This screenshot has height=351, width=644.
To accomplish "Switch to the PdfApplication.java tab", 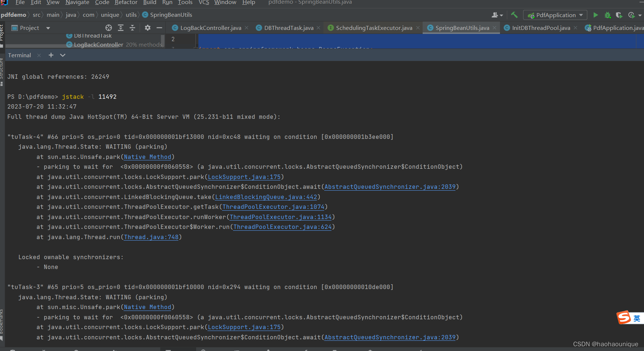I will coord(614,28).
